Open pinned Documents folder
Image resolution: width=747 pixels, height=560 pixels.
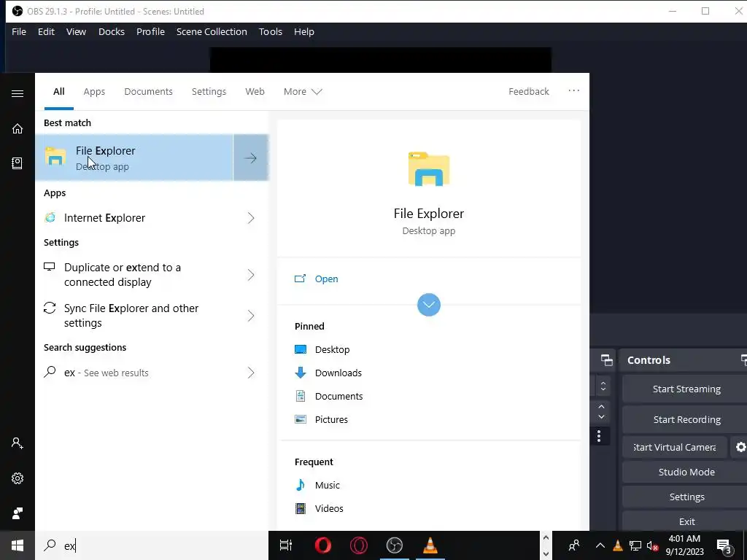[x=329, y=396]
